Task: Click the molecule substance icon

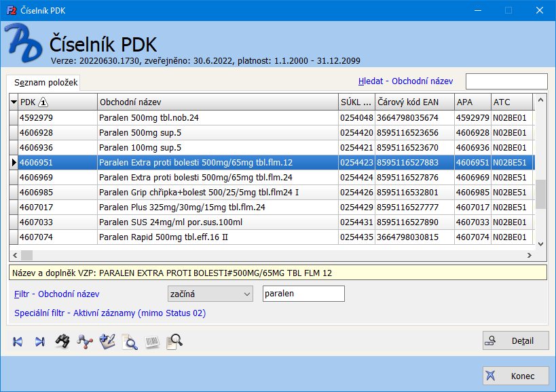Action: coord(85,342)
